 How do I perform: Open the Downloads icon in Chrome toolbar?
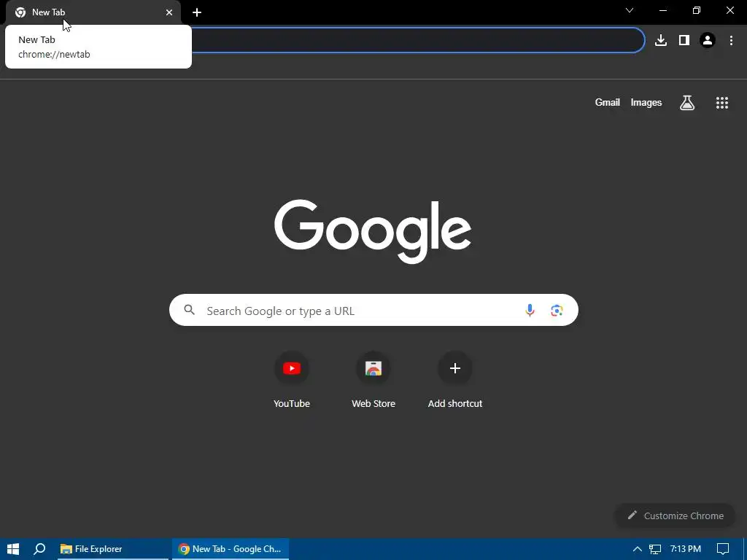click(x=661, y=40)
